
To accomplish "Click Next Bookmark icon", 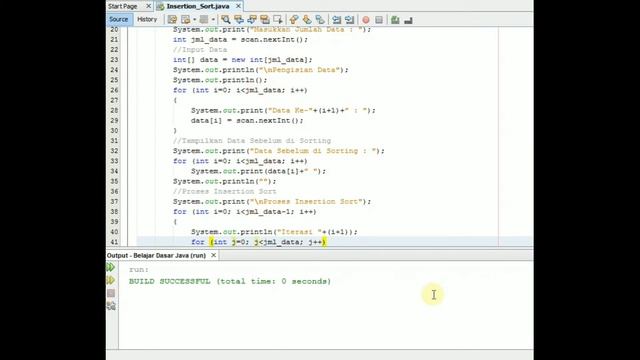I will (307, 20).
